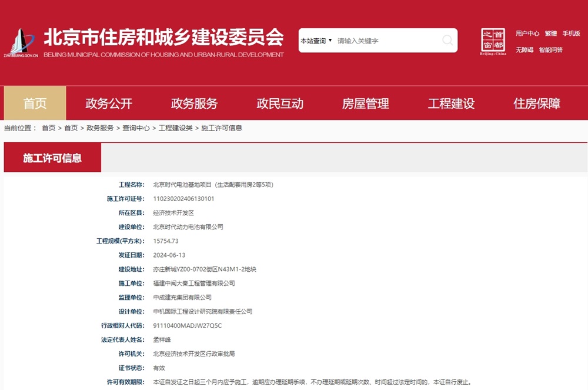Click the search magnifier icon

(x=446, y=40)
